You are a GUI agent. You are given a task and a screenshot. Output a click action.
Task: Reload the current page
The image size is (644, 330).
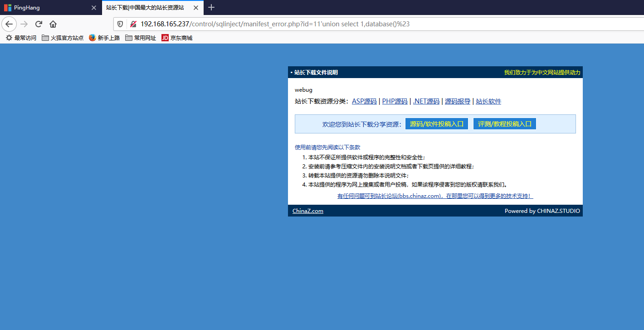pos(39,24)
